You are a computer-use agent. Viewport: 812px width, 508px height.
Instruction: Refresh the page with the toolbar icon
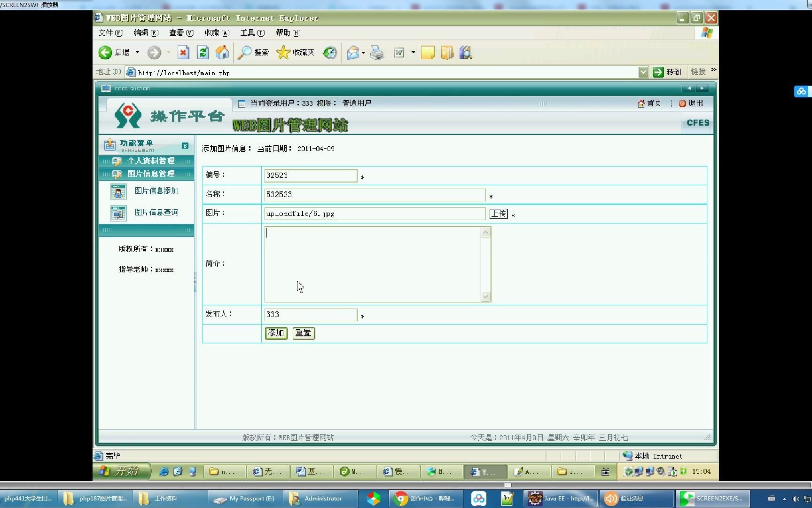[203, 52]
